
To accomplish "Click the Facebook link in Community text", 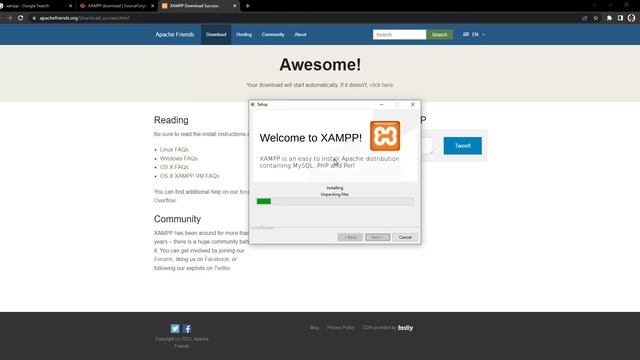I will tap(217, 259).
